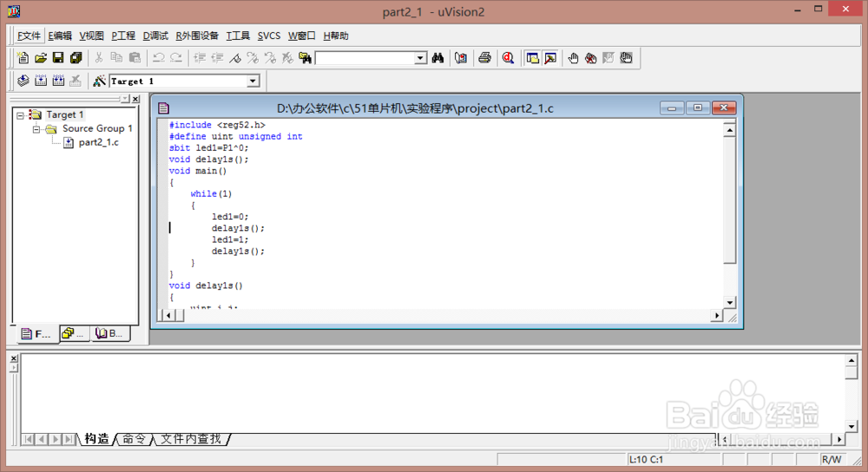Click editor horizontal scroll right arrow

pyautogui.click(x=717, y=316)
